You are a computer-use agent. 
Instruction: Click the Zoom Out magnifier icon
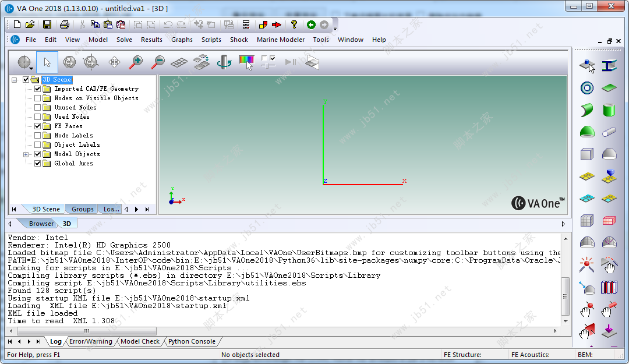(157, 62)
